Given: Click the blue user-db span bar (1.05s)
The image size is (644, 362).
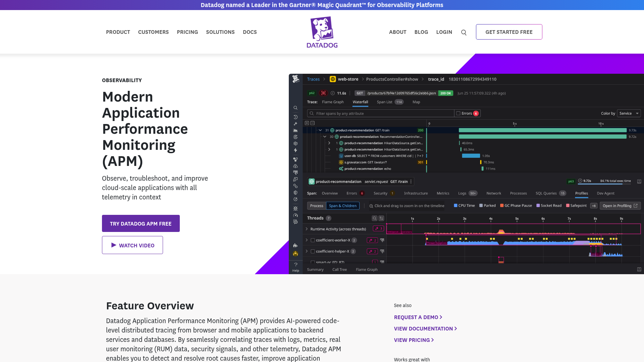Looking at the screenshot, I should (471, 156).
